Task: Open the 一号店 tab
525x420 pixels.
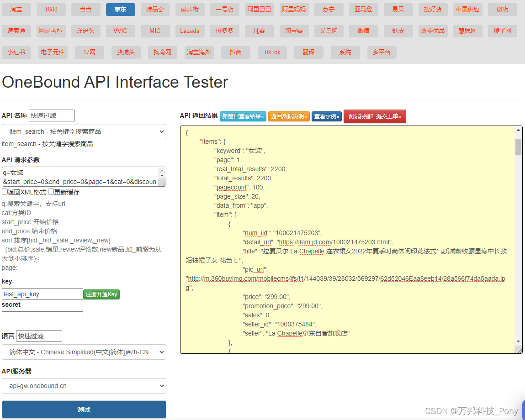Action: [x=225, y=10]
